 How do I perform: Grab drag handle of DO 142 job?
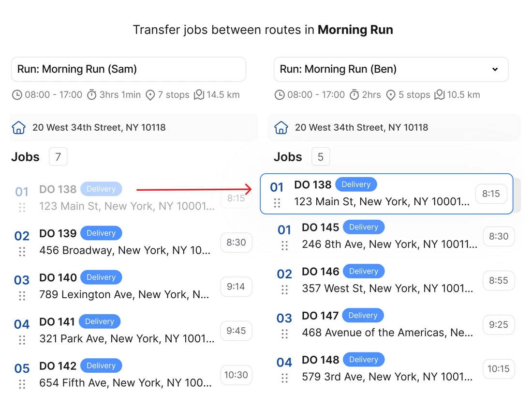point(22,384)
